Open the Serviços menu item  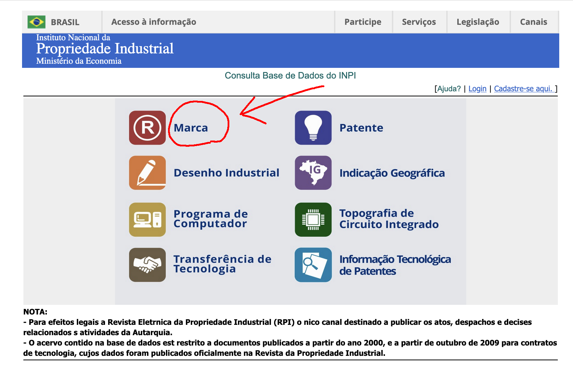click(x=419, y=22)
